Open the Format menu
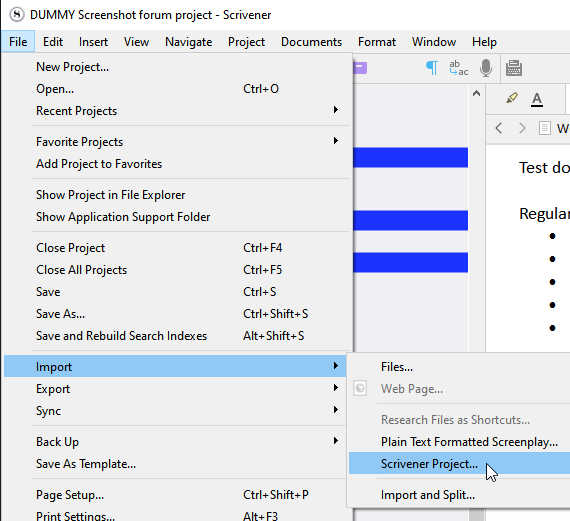Viewport: 570px width, 521px height. (x=377, y=42)
